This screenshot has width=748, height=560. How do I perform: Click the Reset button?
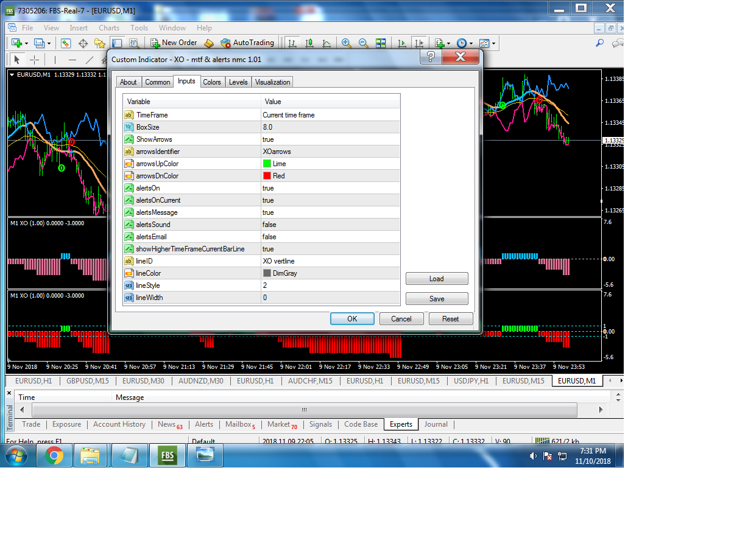[x=451, y=318]
